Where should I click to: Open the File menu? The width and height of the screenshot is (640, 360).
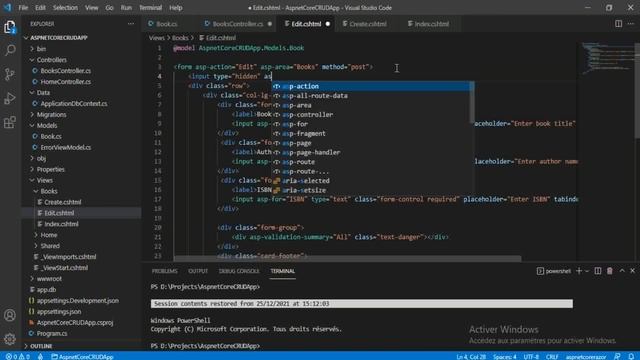pos(23,7)
